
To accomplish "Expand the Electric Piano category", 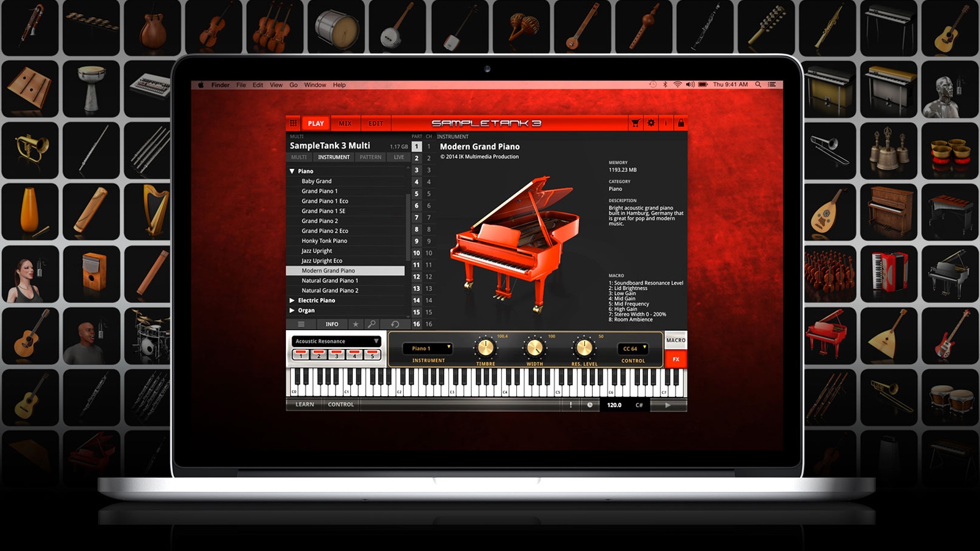I will click(x=292, y=301).
